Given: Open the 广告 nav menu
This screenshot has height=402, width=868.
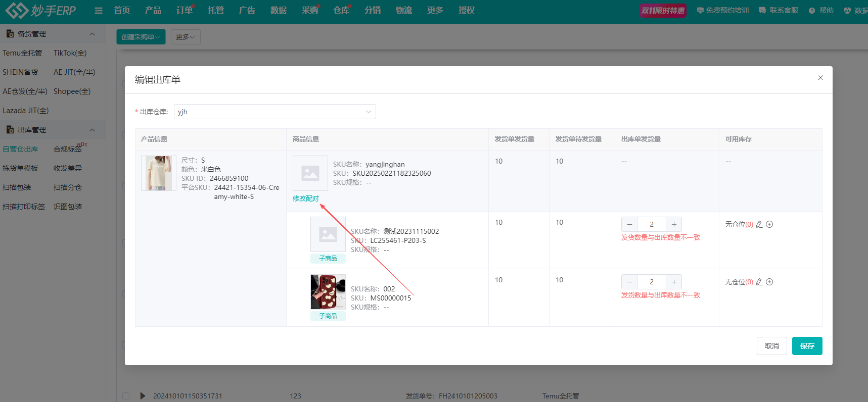Looking at the screenshot, I should click(247, 10).
